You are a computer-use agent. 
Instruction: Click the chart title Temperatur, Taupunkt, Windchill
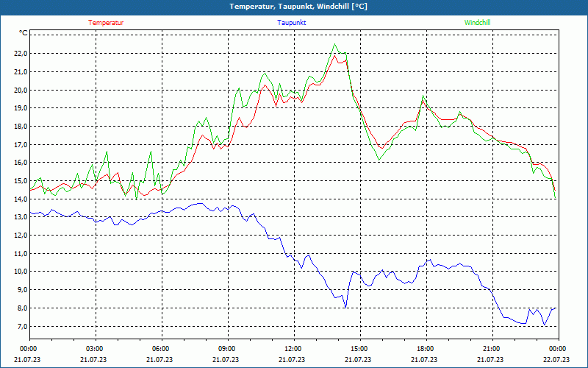[298, 7]
